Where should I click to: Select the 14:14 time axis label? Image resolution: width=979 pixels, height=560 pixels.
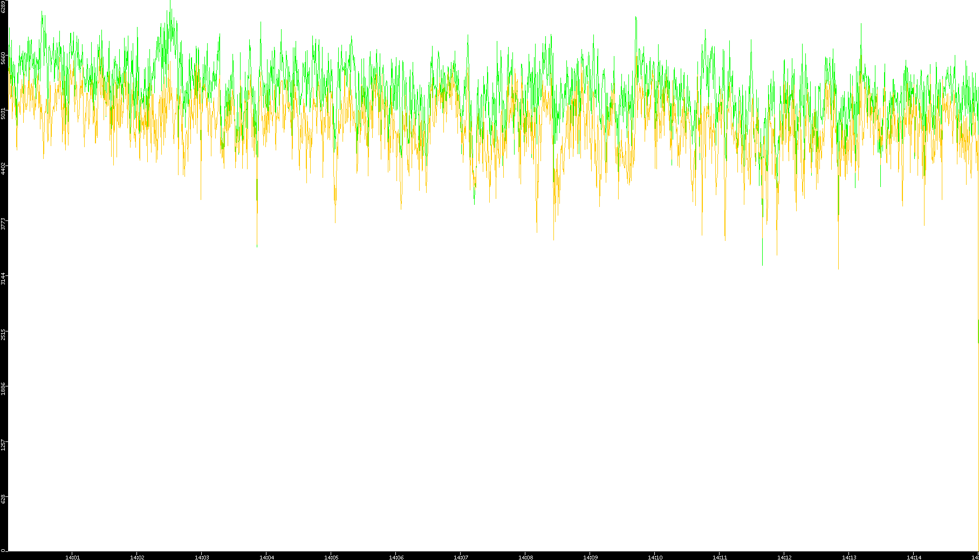pyautogui.click(x=914, y=557)
